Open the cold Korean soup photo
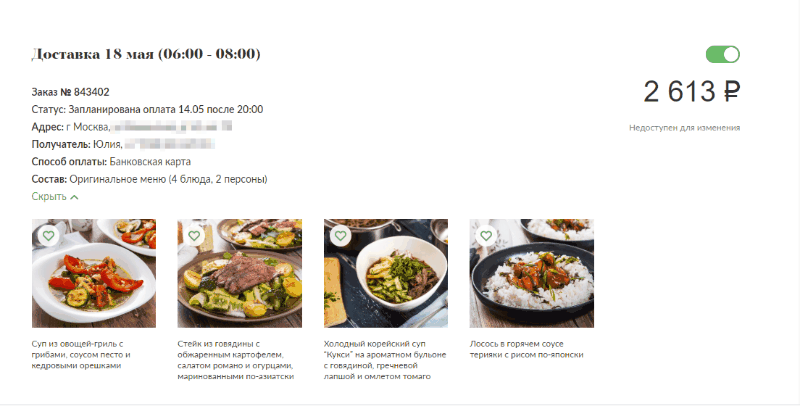 point(386,273)
